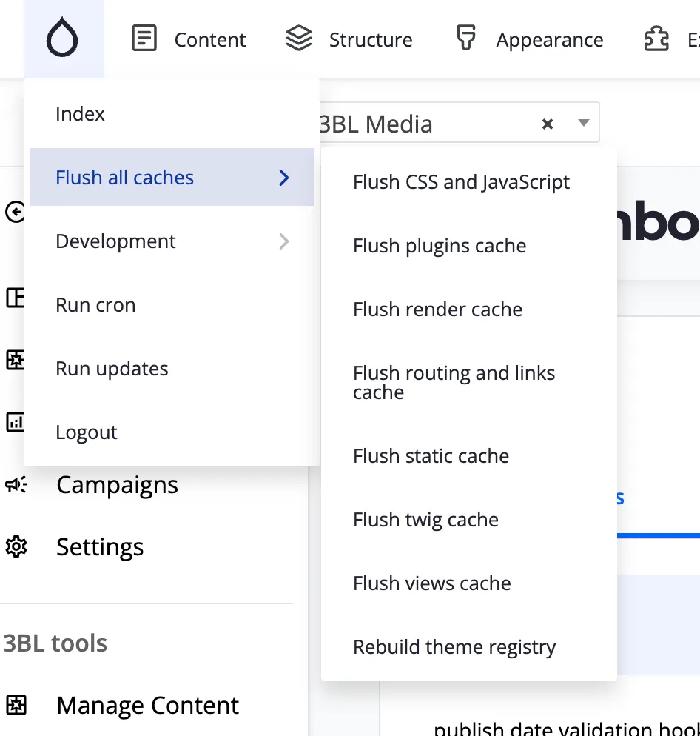The image size is (700, 736).
Task: Choose Run updates
Action: tap(172, 369)
